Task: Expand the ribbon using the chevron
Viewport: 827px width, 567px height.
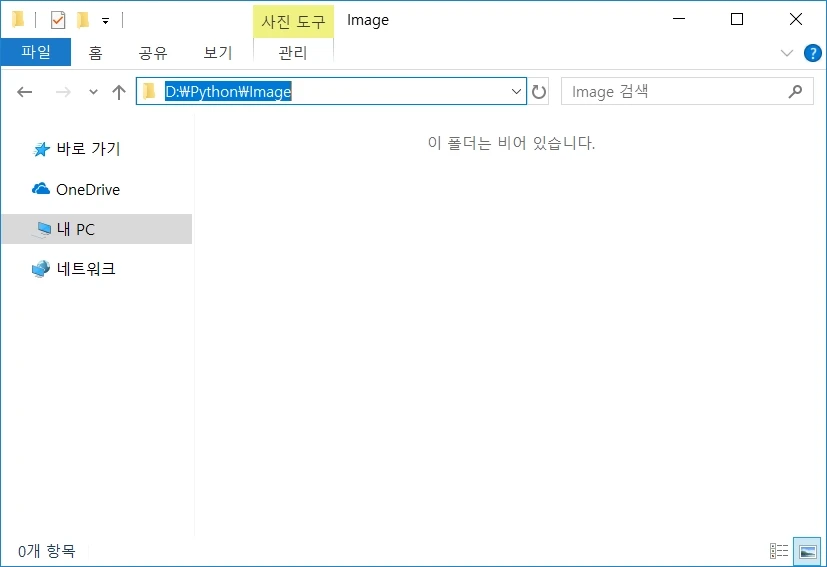Action: pyautogui.click(x=786, y=53)
